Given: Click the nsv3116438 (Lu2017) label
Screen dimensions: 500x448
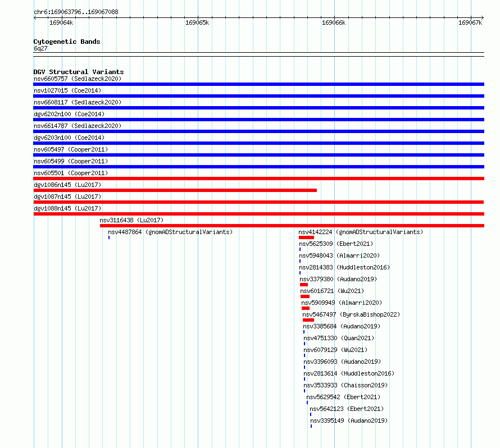Looking at the screenshot, I should (x=131, y=220).
